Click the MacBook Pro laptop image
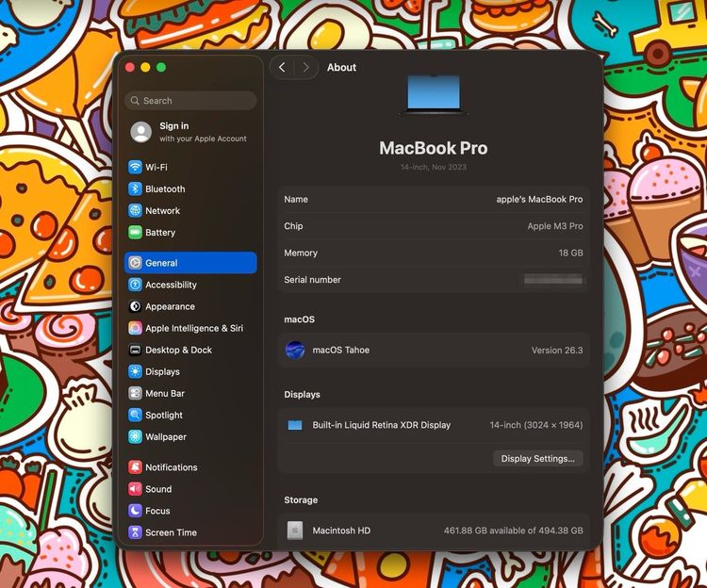The width and height of the screenshot is (707, 588). click(434, 94)
